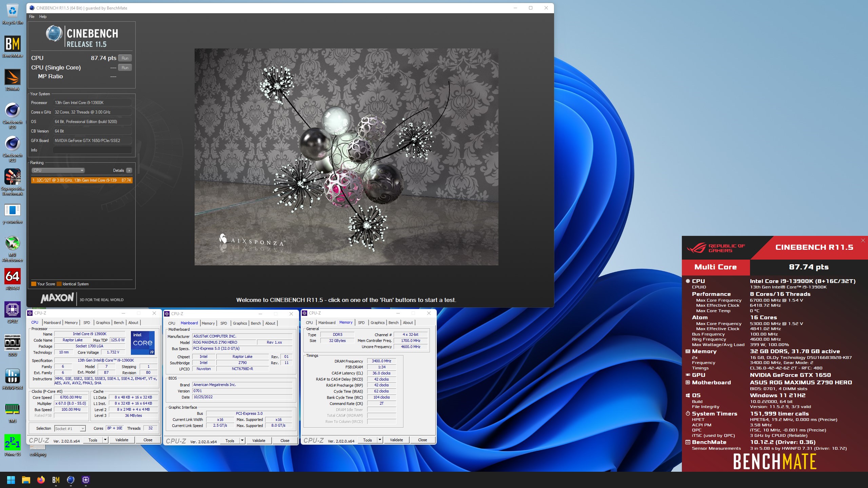Click the Identical System legend swatch
868x488 pixels.
pos(59,284)
